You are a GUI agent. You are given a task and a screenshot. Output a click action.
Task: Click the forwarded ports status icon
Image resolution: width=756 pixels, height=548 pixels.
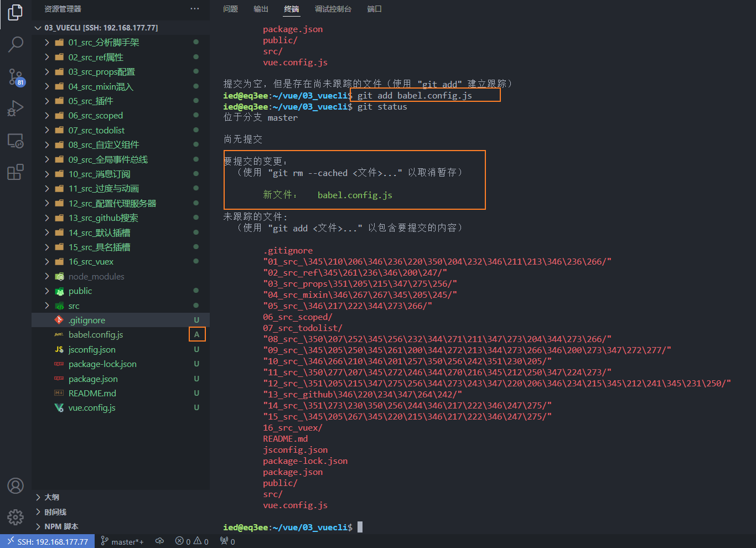[x=227, y=541]
